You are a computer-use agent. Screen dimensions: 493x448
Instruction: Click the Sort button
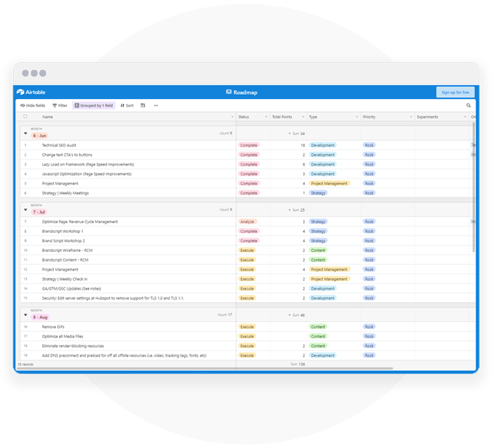(127, 105)
